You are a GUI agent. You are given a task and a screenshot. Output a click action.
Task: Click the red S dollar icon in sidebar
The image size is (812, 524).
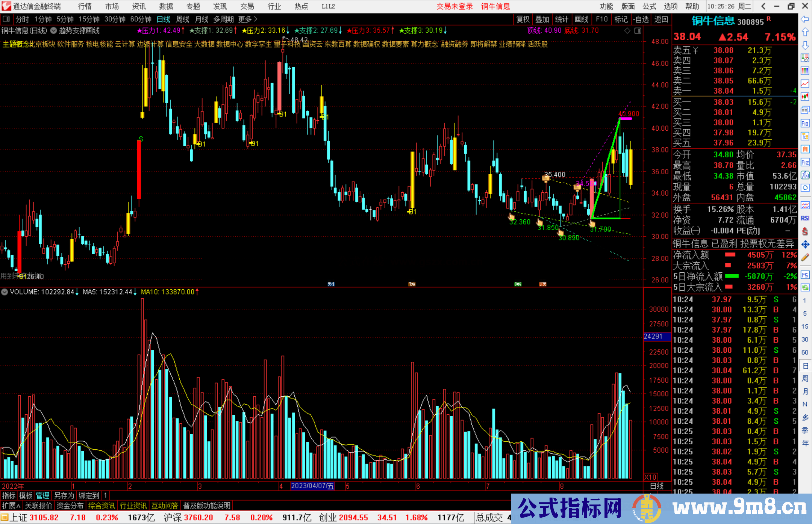tap(805, 231)
